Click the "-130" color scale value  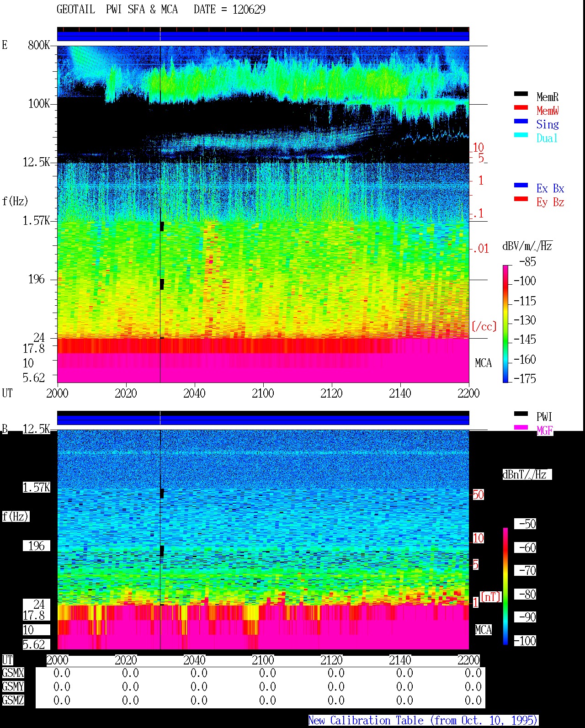click(525, 320)
